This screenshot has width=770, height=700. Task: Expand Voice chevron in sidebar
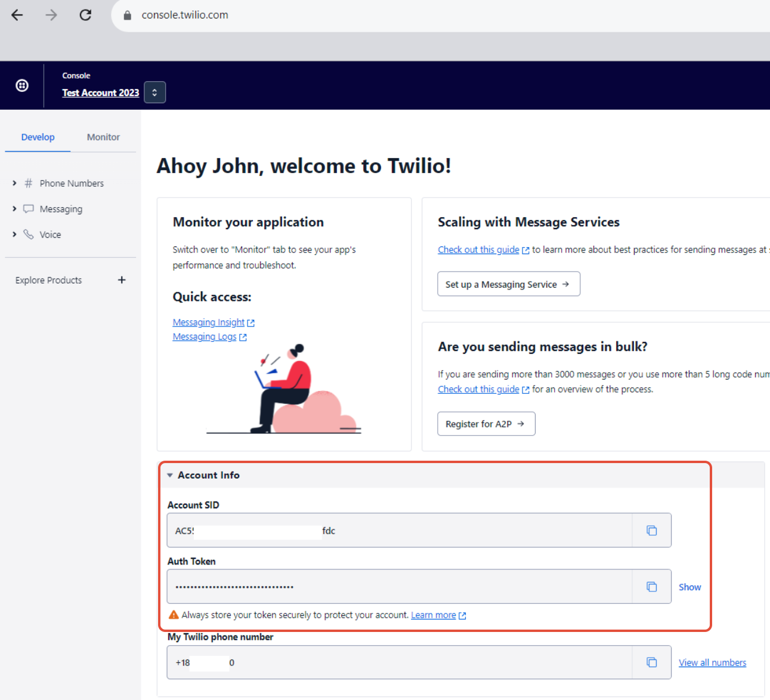click(x=14, y=235)
